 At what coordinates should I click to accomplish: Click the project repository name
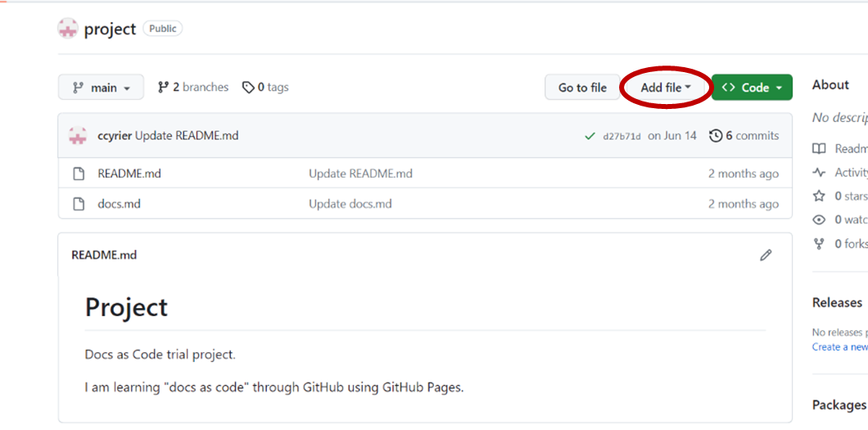(110, 29)
